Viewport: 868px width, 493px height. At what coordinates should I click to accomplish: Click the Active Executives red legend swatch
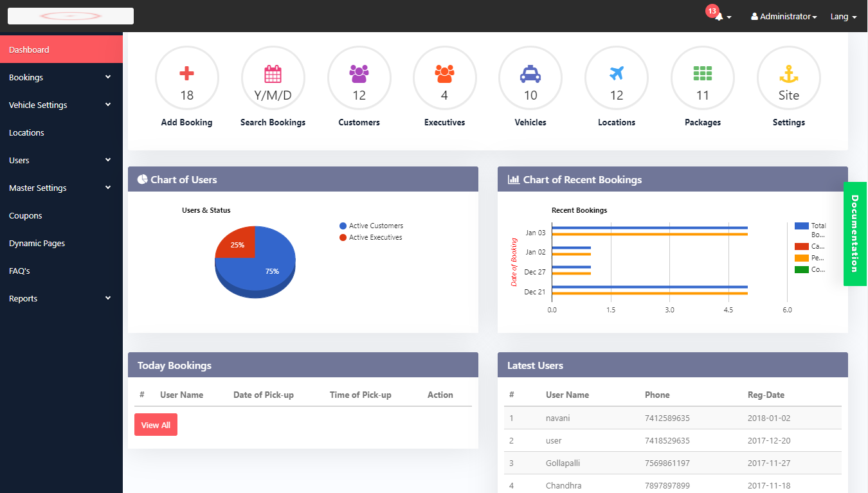tap(343, 238)
